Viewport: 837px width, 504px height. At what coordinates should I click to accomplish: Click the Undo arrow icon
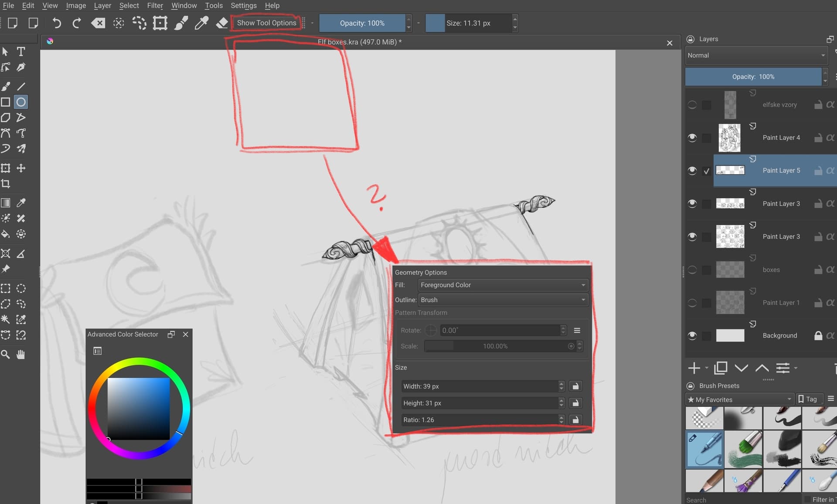[x=56, y=23]
